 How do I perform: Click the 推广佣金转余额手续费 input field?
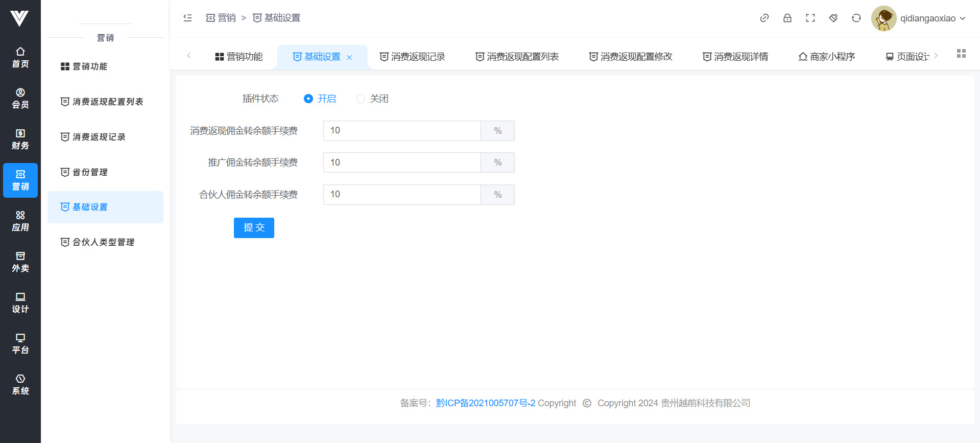point(401,162)
